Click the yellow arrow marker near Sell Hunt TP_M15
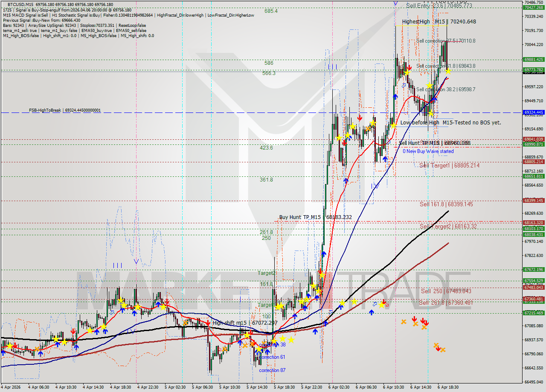 pos(393,126)
